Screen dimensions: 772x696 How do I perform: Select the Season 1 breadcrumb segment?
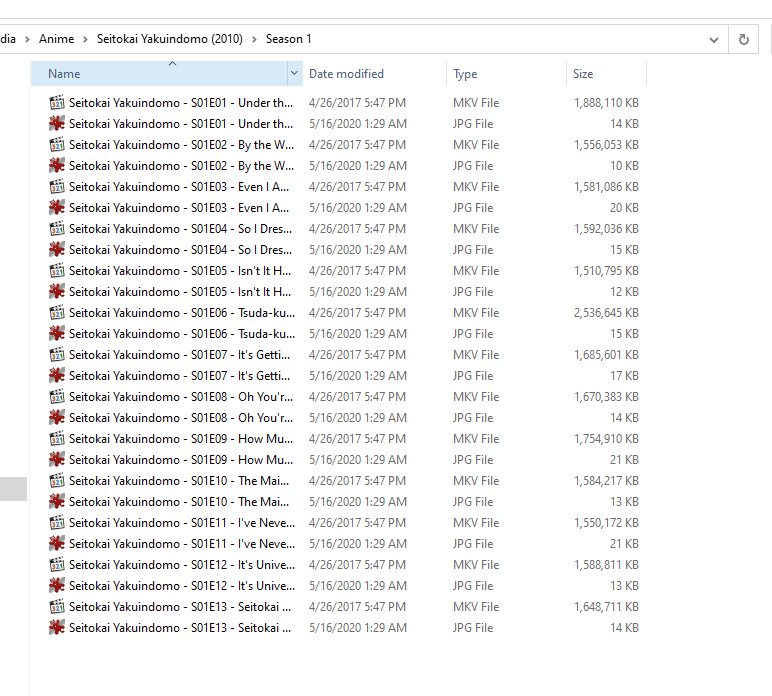[289, 39]
